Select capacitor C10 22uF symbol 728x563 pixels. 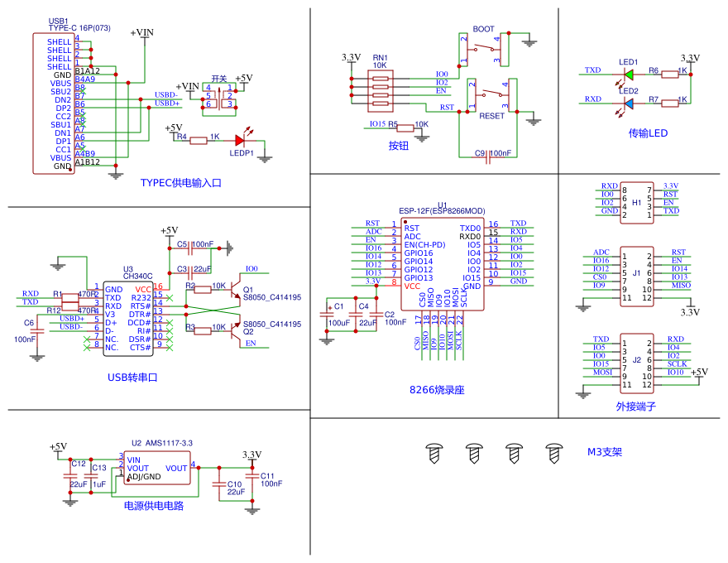click(x=218, y=484)
